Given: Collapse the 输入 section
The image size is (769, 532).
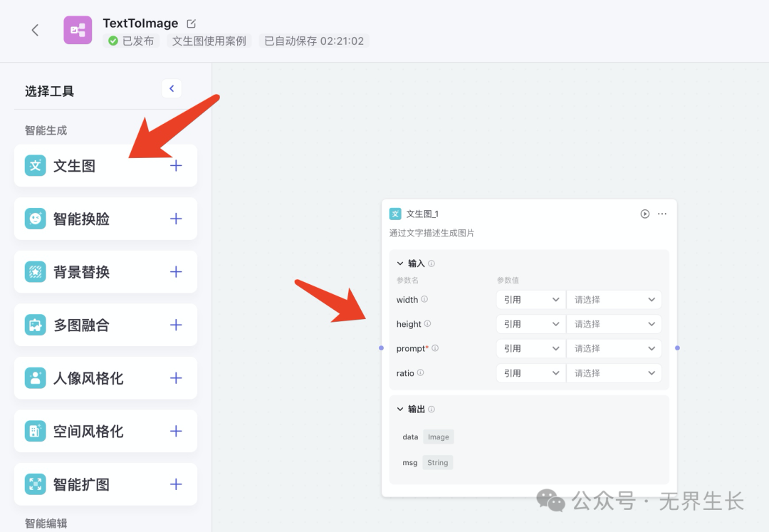Looking at the screenshot, I should click(x=400, y=264).
